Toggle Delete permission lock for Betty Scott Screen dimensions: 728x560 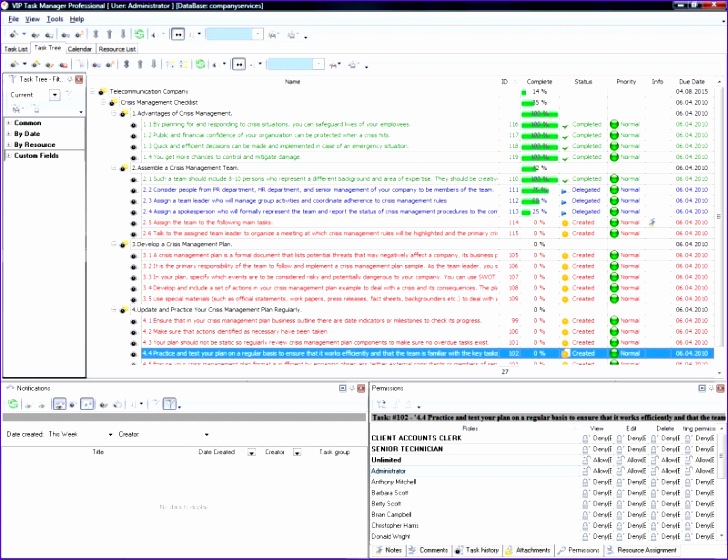[x=654, y=504]
